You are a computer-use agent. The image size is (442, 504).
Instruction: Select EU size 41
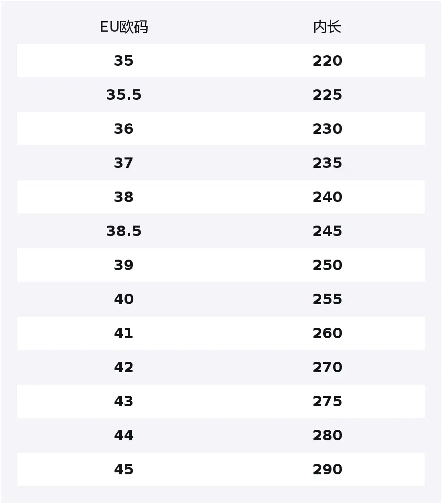(124, 333)
